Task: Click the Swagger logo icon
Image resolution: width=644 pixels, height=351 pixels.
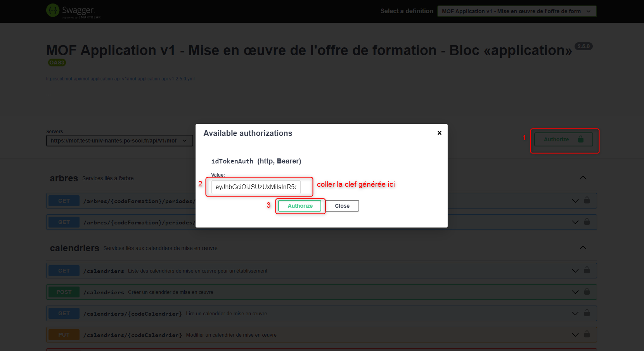Action: tap(53, 10)
